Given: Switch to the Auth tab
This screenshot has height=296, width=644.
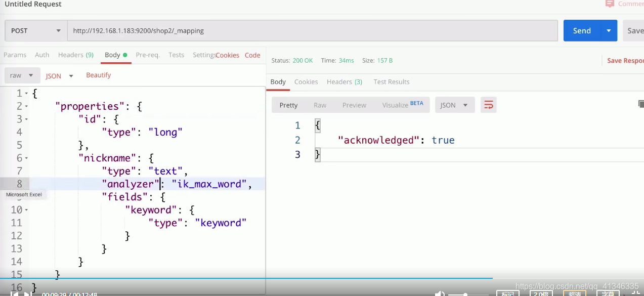Looking at the screenshot, I should coord(42,55).
